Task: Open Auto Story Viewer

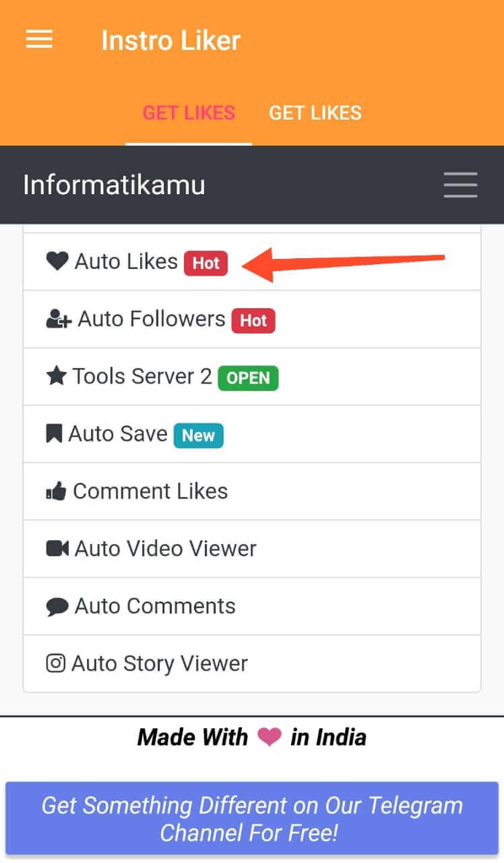Action: [x=252, y=663]
